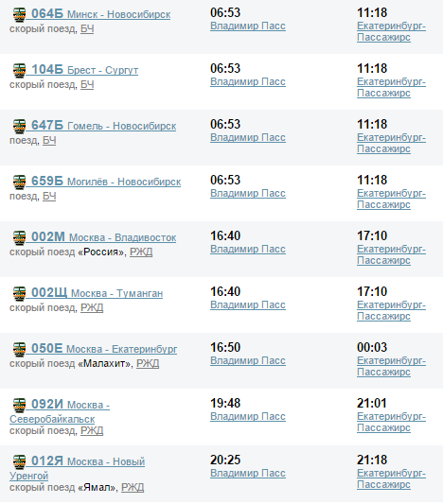Viewport: 443px width, 504px height.
Task: Click train icon beside 050Е Москва - Екатеринбург
Action: (19, 349)
